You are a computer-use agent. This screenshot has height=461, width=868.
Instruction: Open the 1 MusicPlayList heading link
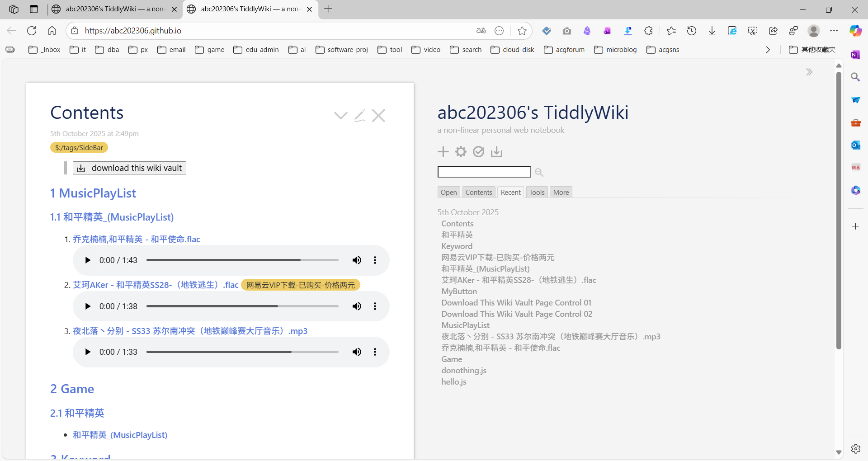[x=93, y=193]
